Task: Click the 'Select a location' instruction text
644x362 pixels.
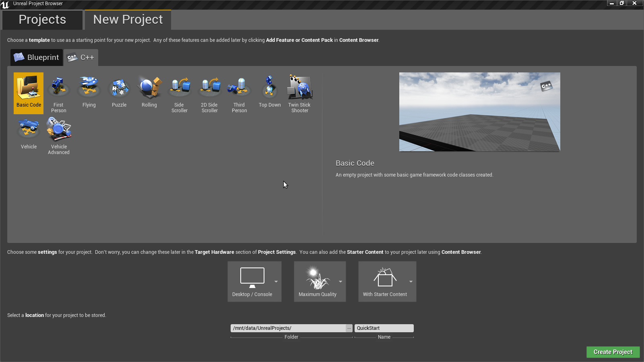Action: 57,315
